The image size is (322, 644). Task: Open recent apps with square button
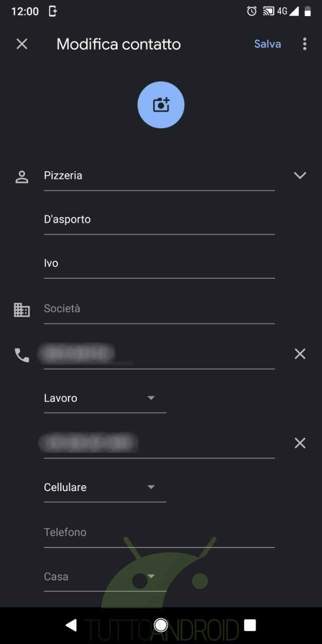point(250,625)
